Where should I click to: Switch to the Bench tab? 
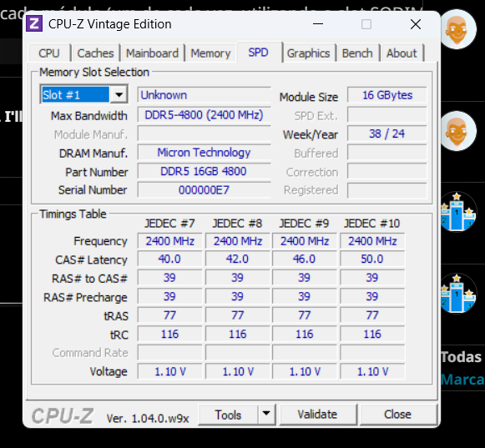357,53
